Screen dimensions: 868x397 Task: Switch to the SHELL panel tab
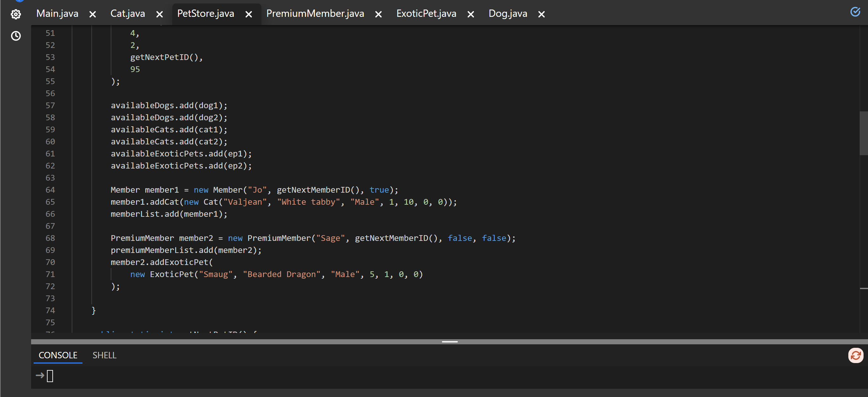[x=104, y=355]
